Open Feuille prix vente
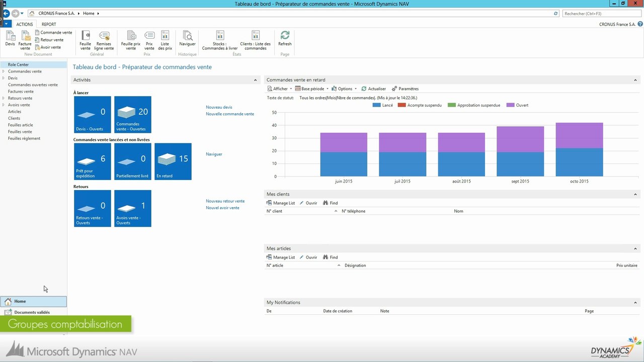644x362 pixels. click(x=131, y=40)
